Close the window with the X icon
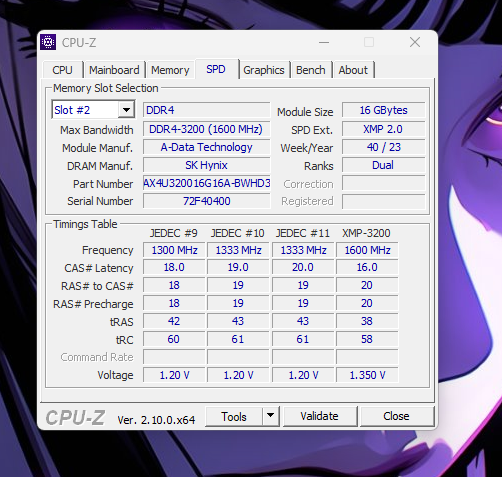Image resolution: width=502 pixels, height=477 pixels. pyautogui.click(x=415, y=42)
